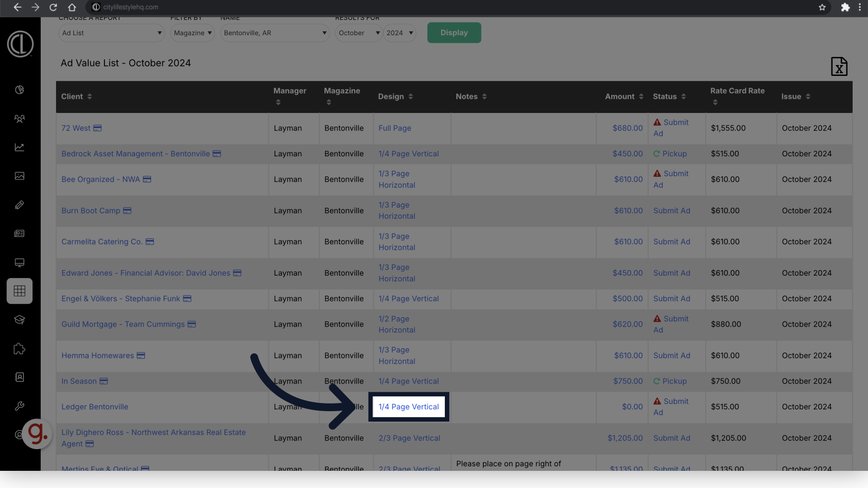Click the card icon beside Burn Boot Camp

pos(127,211)
